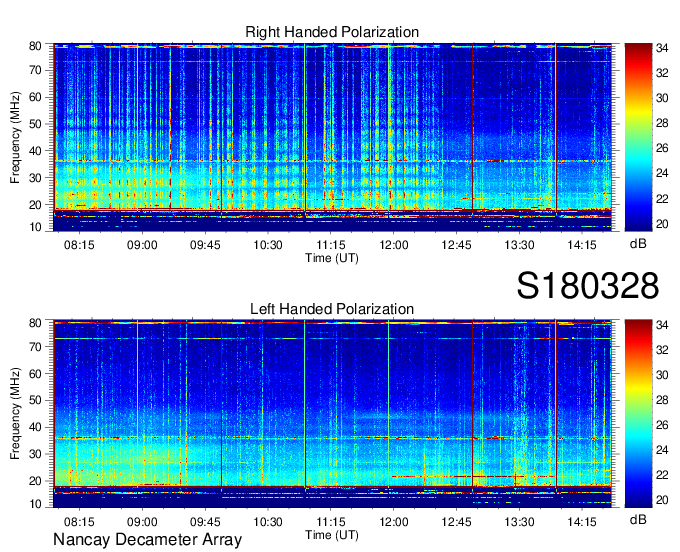Image resolution: width=680 pixels, height=552 pixels.
Task: Click the 11:15 tick on the top plot
Action: click(x=330, y=245)
